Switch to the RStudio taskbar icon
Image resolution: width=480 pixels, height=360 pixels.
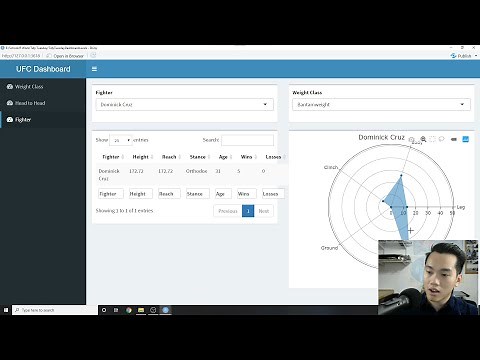click(165, 310)
